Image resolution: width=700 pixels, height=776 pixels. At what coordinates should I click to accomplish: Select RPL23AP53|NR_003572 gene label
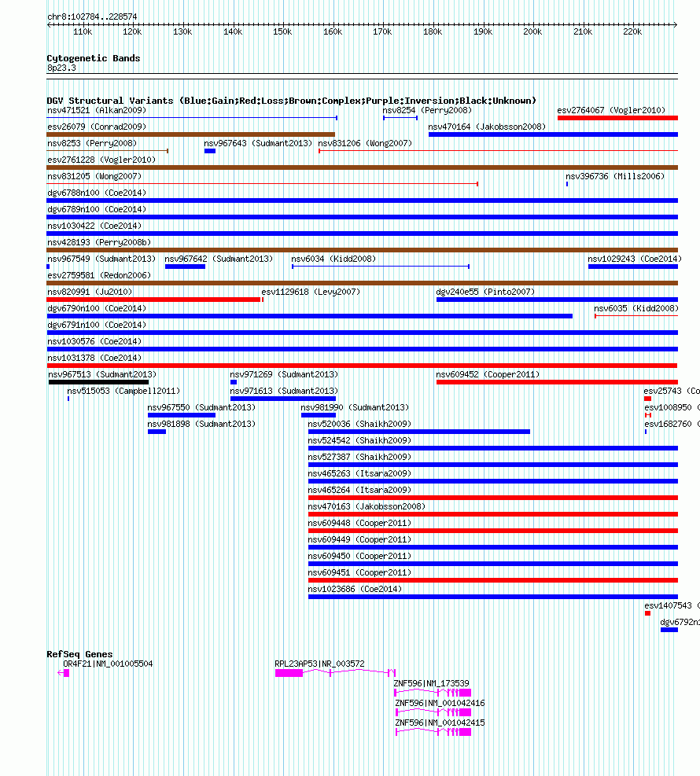pos(319,664)
